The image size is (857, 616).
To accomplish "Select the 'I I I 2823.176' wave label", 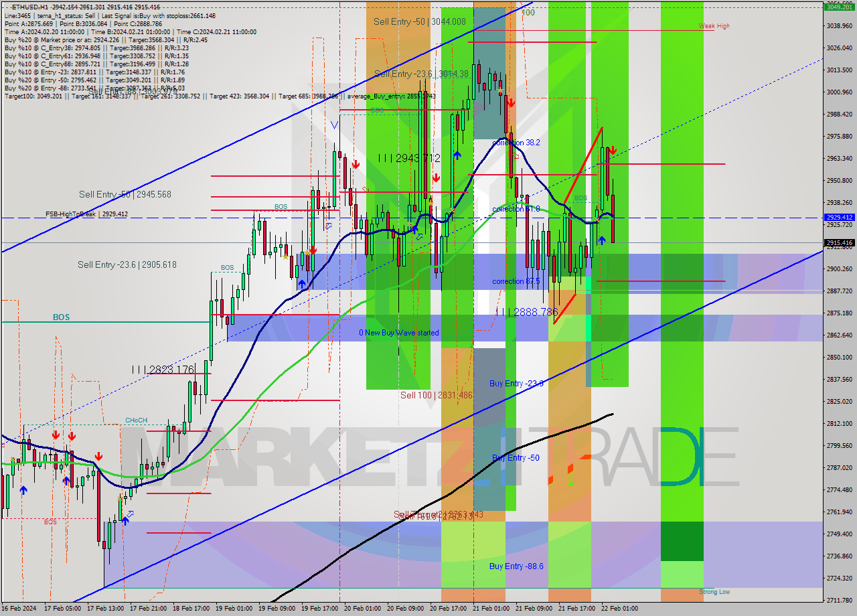I will click(x=163, y=369).
